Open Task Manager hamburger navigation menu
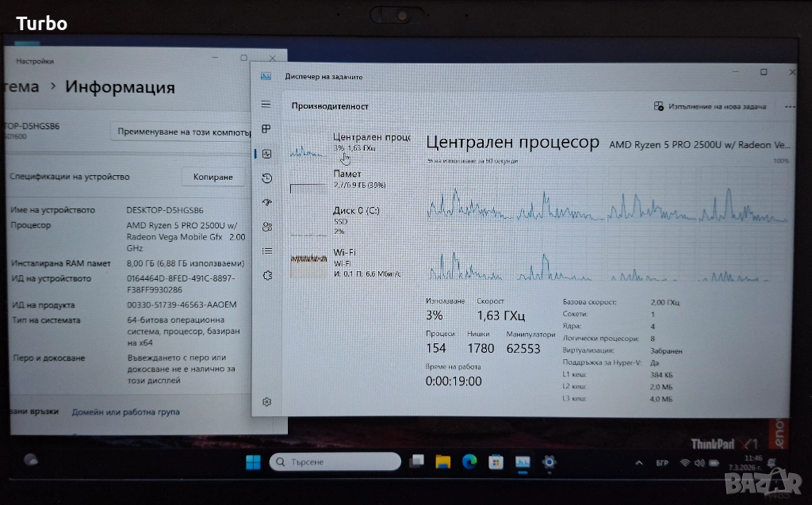Image resolution: width=812 pixels, height=505 pixels. [266, 105]
